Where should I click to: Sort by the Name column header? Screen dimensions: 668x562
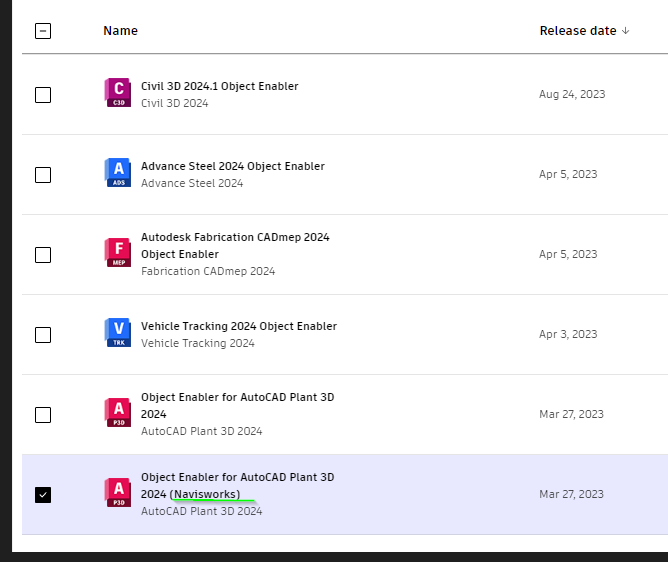[x=121, y=31]
